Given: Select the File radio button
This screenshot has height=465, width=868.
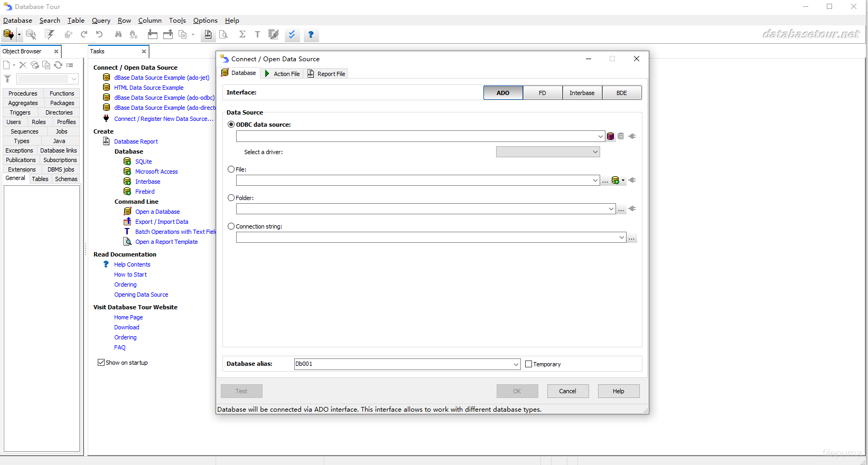Looking at the screenshot, I should coord(231,169).
